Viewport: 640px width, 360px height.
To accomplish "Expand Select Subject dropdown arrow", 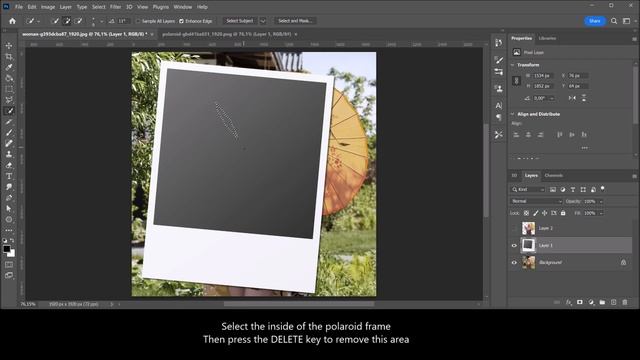I will pos(263,21).
